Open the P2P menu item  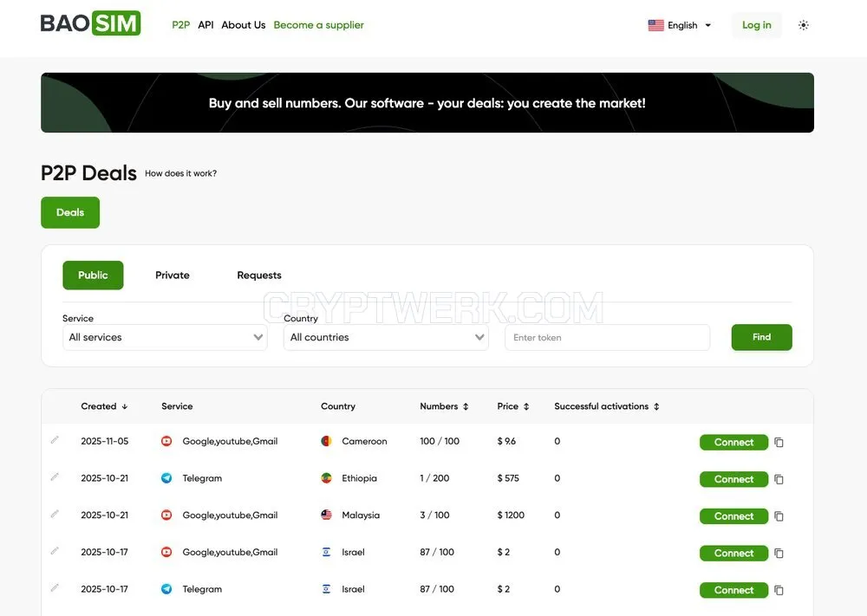(x=181, y=25)
